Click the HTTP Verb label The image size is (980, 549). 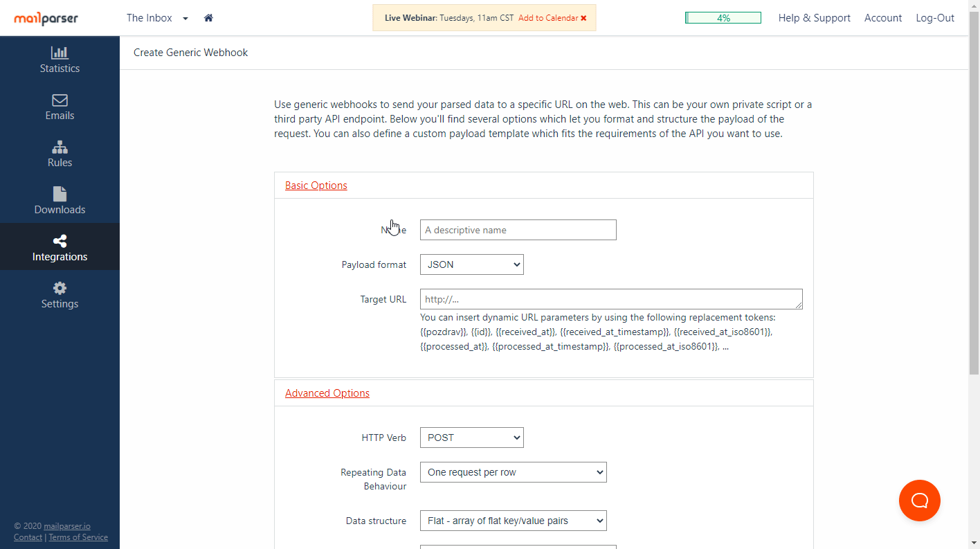click(384, 438)
